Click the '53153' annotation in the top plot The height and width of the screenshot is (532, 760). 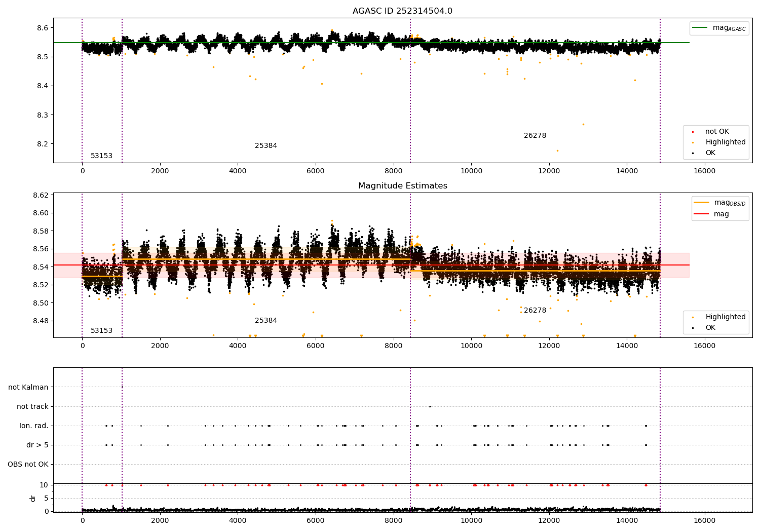pyautogui.click(x=101, y=156)
